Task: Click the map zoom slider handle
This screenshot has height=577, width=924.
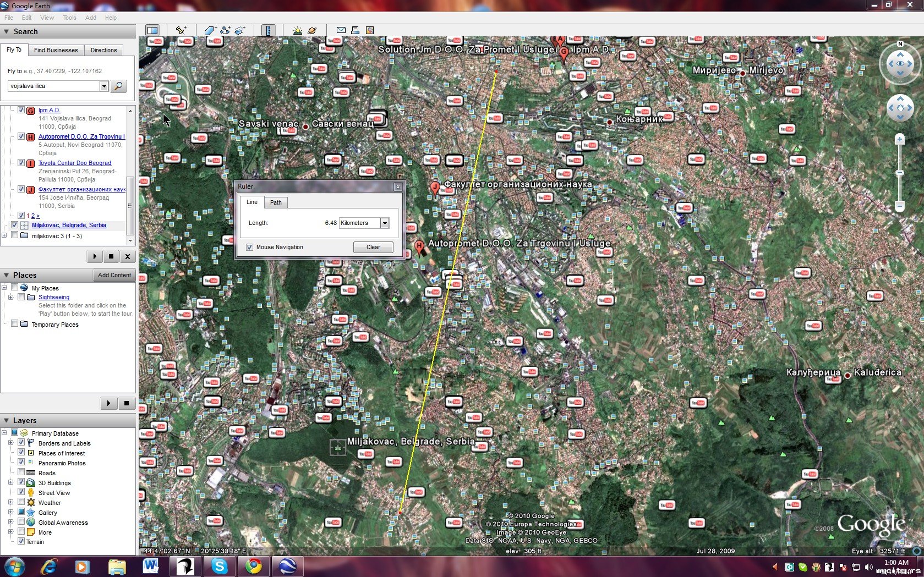Action: [x=900, y=173]
